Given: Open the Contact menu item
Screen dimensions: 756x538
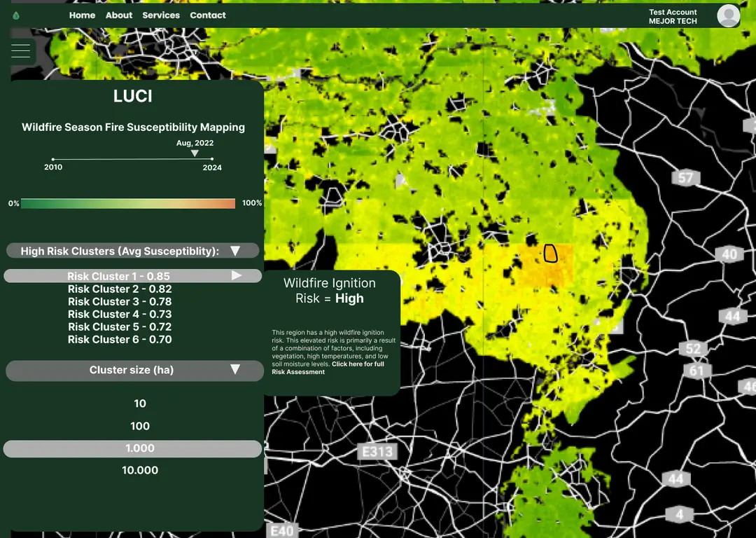Looking at the screenshot, I should click(208, 15).
